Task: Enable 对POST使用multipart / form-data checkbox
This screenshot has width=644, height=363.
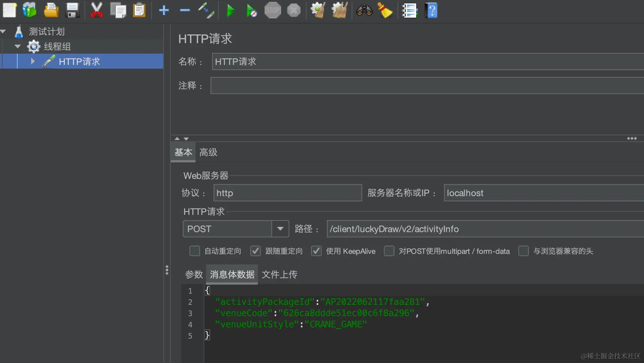Action: [x=389, y=251]
